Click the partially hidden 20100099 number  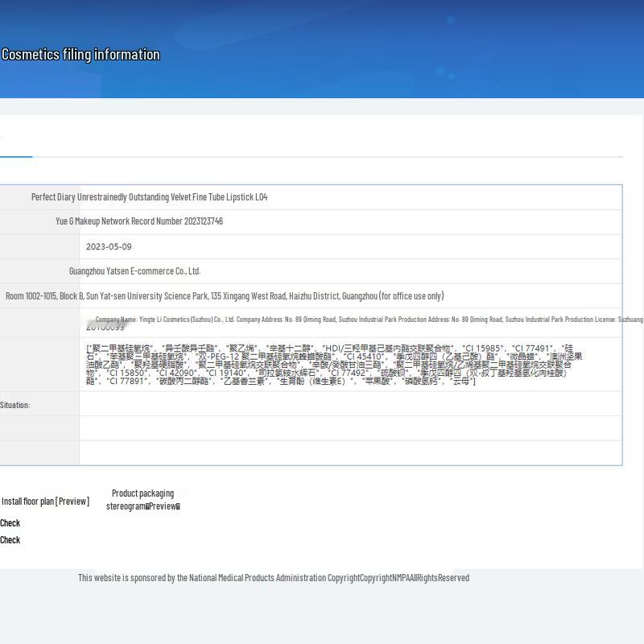point(105,328)
